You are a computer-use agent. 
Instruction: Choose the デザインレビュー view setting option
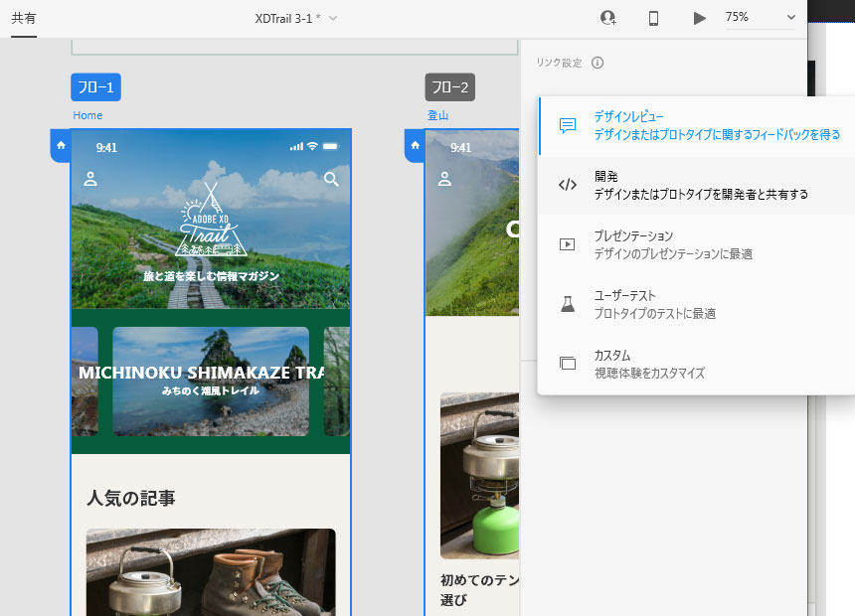coord(696,126)
